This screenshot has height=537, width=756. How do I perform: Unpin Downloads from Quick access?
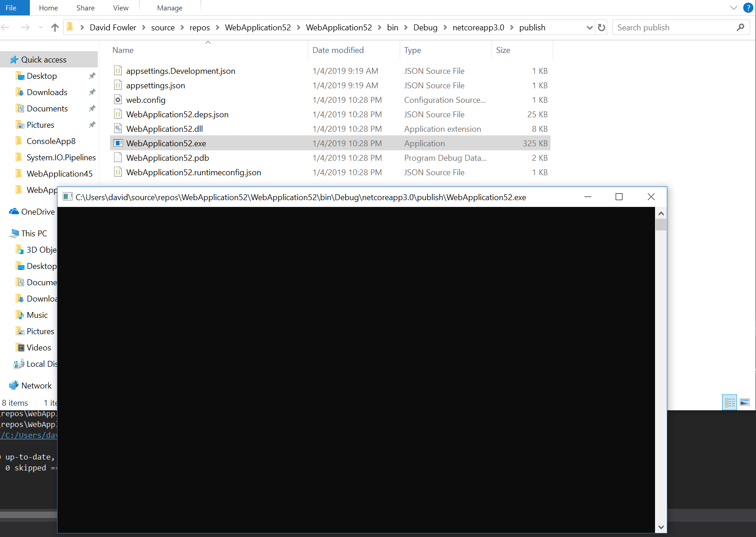(x=92, y=92)
